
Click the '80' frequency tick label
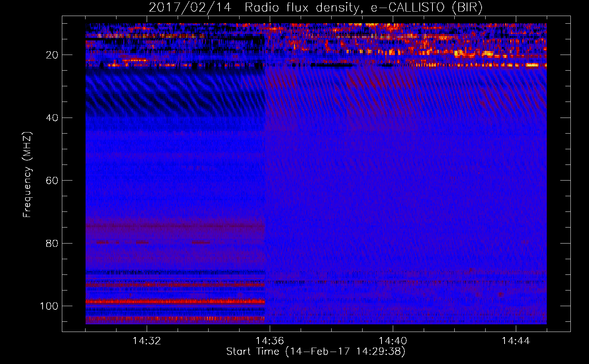tap(52, 243)
